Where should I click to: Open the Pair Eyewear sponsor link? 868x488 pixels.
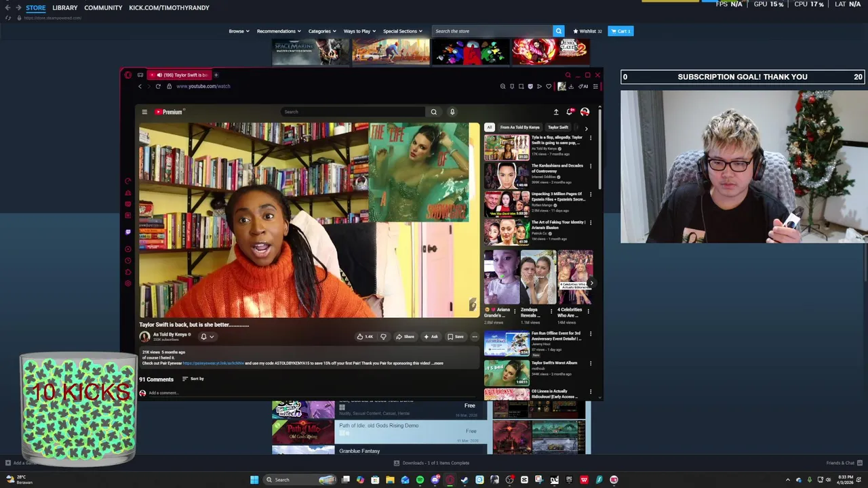click(x=214, y=363)
